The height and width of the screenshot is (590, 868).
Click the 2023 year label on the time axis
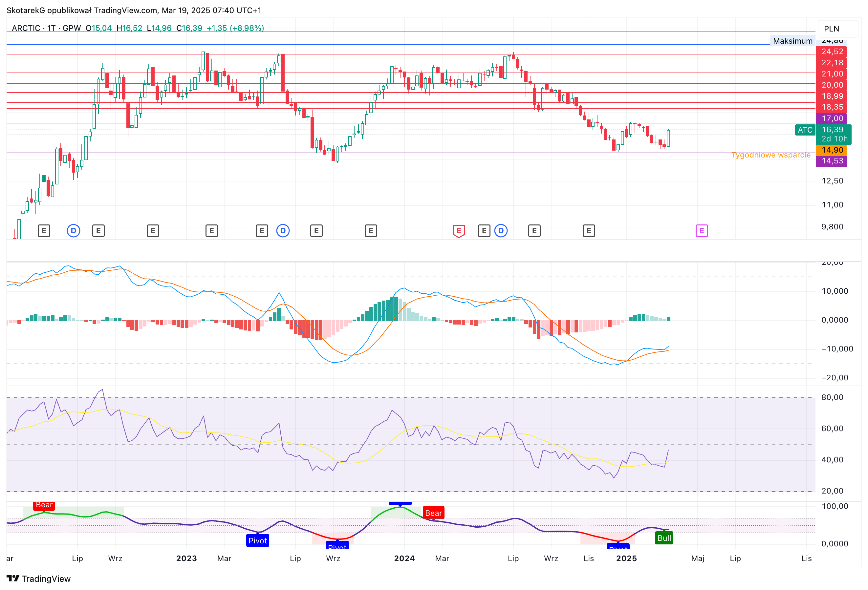click(186, 558)
